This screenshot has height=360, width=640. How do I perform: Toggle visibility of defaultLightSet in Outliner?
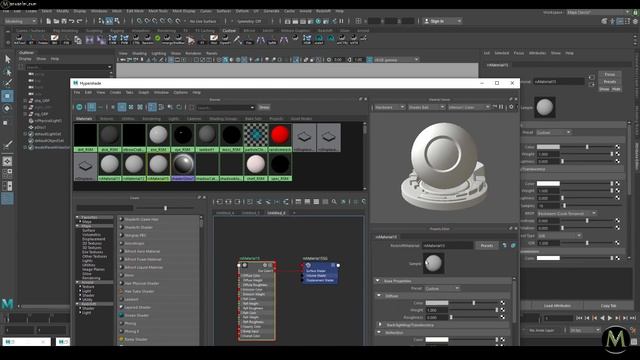tap(31, 134)
